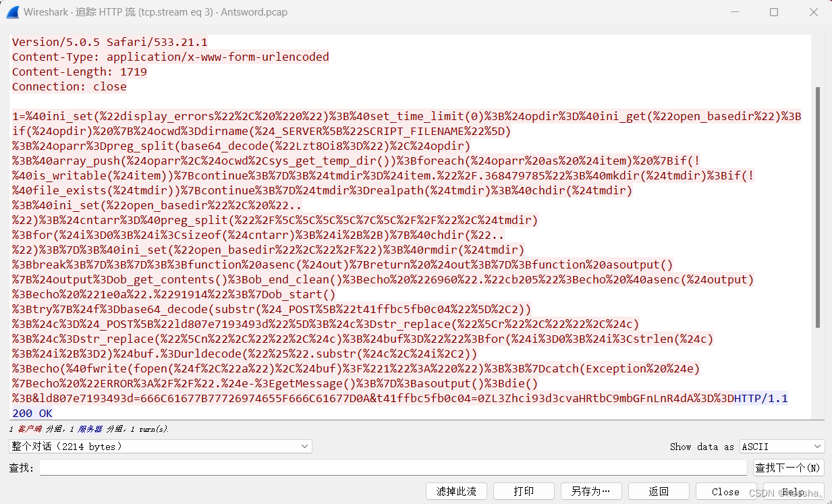Click the 滤掉此流 button

pyautogui.click(x=456, y=491)
